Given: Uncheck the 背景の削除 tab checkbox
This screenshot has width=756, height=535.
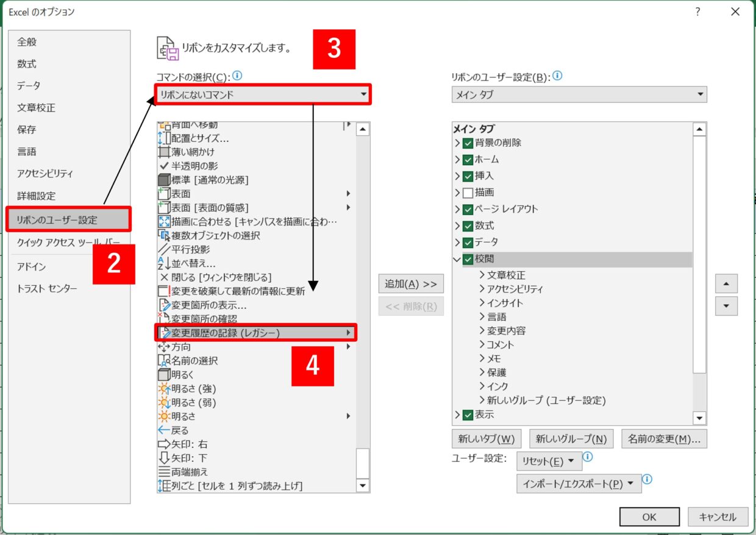Looking at the screenshot, I should 468,143.
